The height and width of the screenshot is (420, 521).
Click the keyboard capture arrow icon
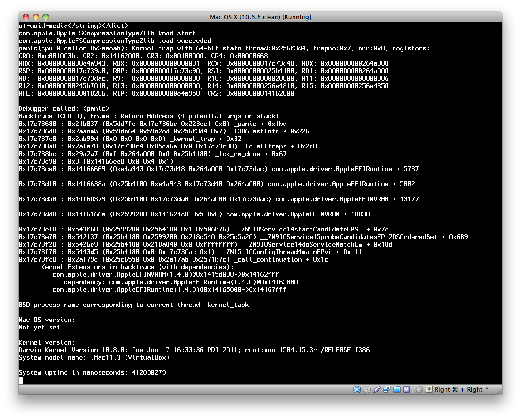click(429, 389)
